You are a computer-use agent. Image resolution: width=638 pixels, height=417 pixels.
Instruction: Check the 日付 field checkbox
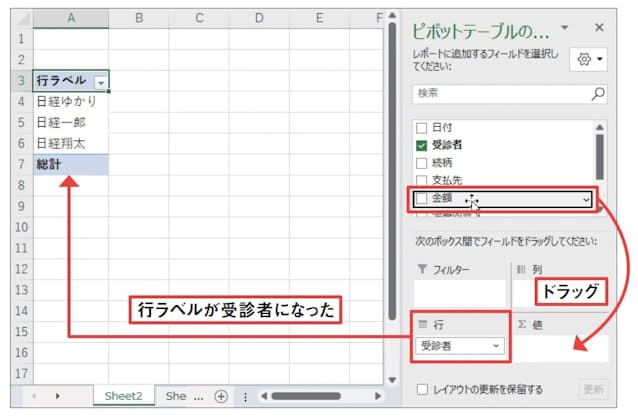click(x=422, y=128)
